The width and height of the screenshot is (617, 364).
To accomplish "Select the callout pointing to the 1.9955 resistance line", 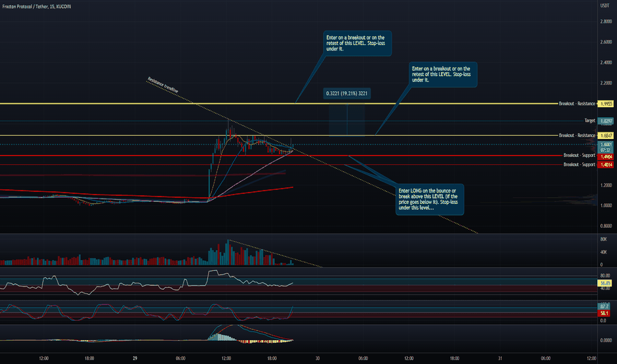I will 357,43.
